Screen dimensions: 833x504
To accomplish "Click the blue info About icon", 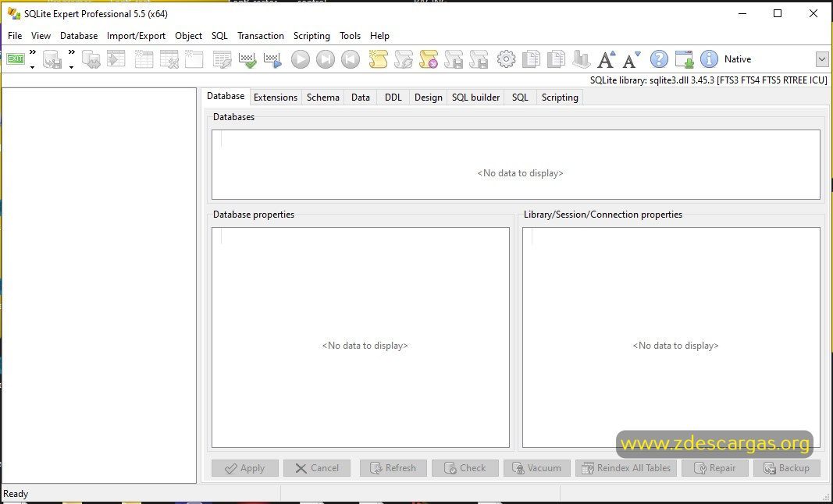I will point(709,59).
